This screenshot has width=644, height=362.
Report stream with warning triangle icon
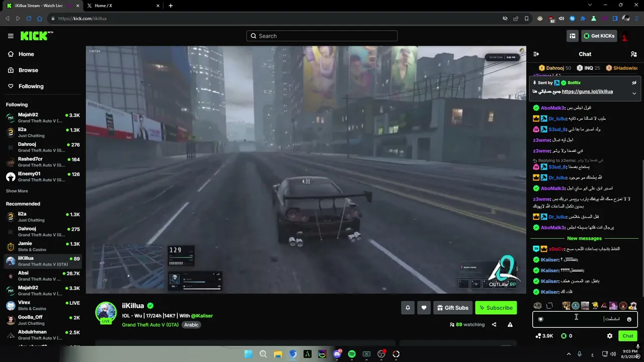click(510, 325)
